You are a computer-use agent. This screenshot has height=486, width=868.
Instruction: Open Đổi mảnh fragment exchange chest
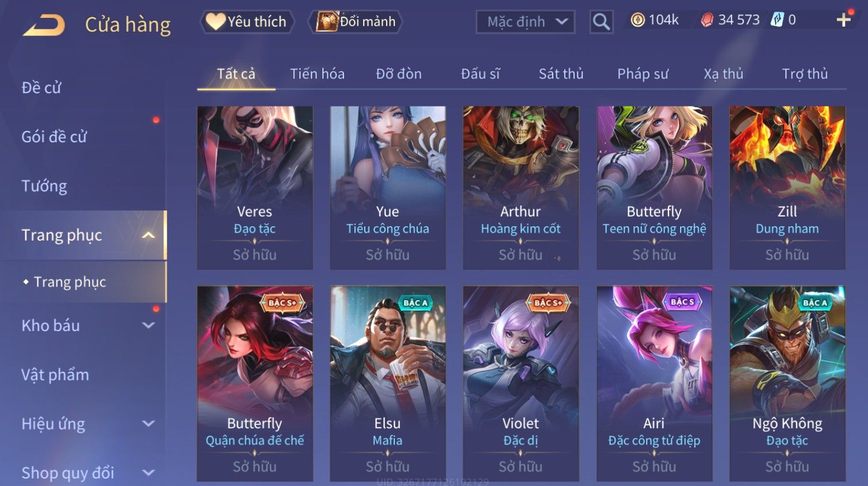[x=355, y=22]
